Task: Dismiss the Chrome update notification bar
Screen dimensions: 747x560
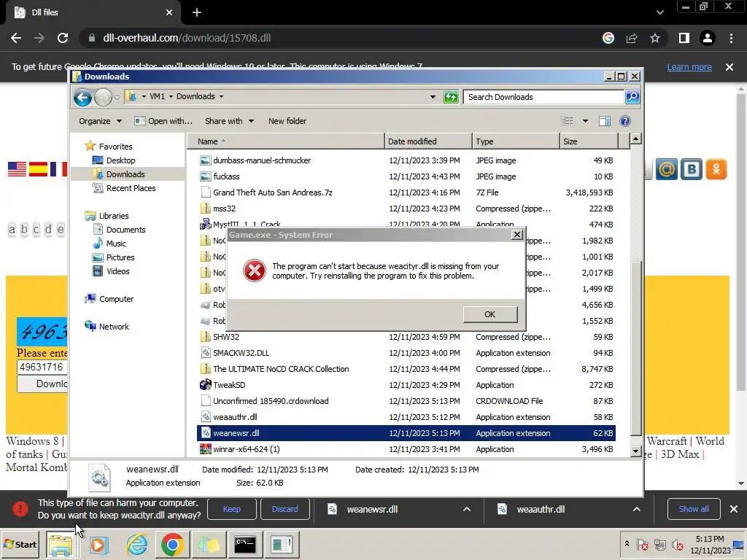Action: (729, 67)
